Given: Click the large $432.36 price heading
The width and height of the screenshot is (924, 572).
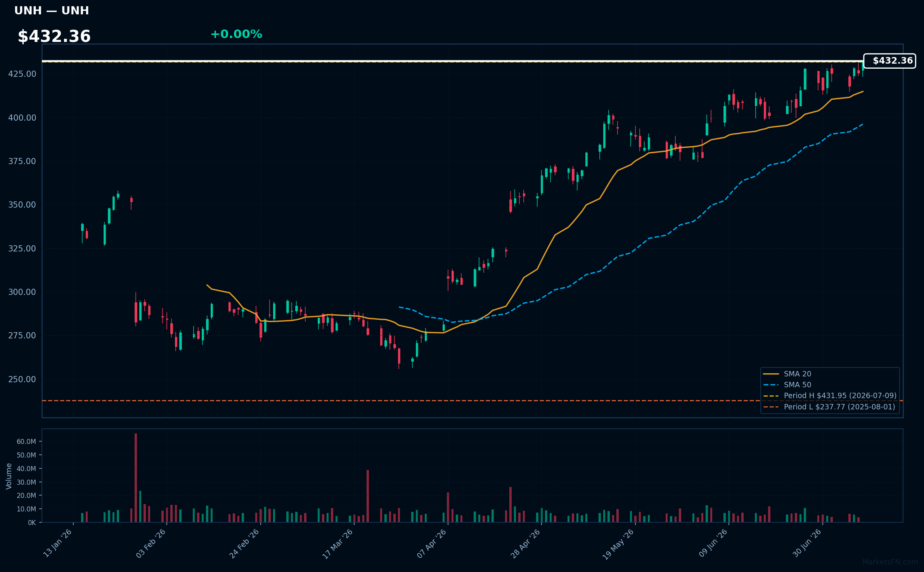Looking at the screenshot, I should point(54,36).
